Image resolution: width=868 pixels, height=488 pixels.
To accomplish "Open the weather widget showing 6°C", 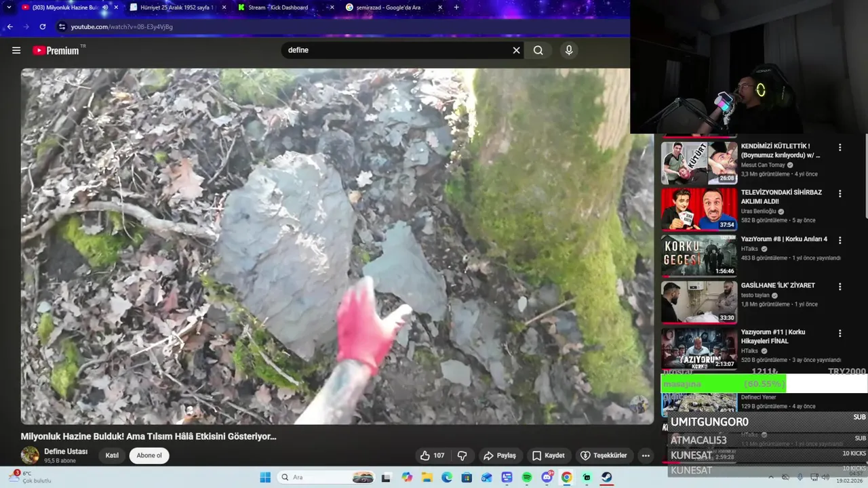I will [x=31, y=477].
